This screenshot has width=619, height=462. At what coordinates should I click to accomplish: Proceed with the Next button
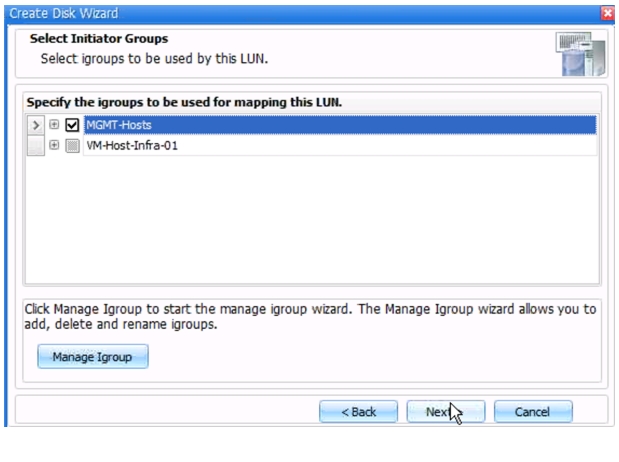click(446, 412)
